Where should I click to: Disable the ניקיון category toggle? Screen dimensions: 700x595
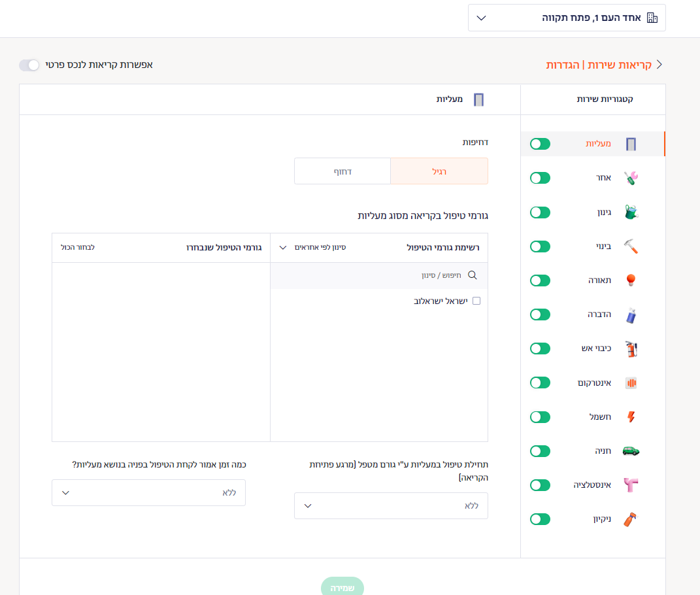tap(540, 519)
